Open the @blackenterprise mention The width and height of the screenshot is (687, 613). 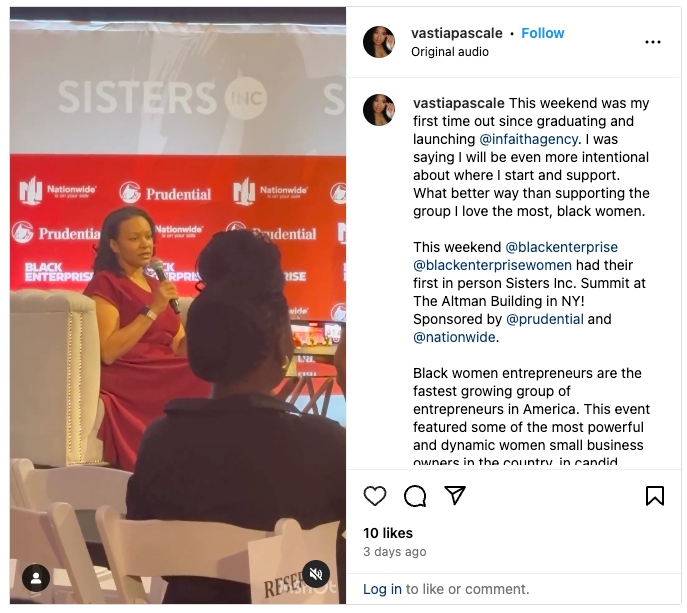[x=561, y=247]
